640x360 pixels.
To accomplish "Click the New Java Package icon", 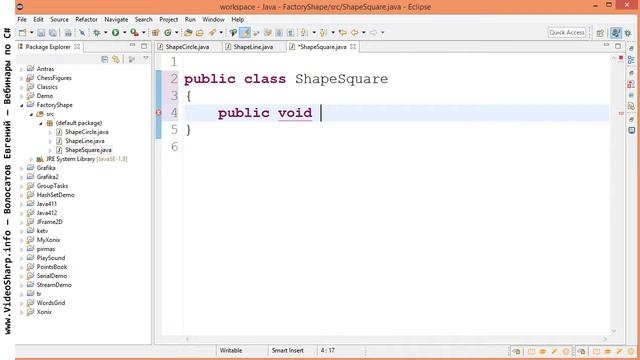I will click(155, 33).
